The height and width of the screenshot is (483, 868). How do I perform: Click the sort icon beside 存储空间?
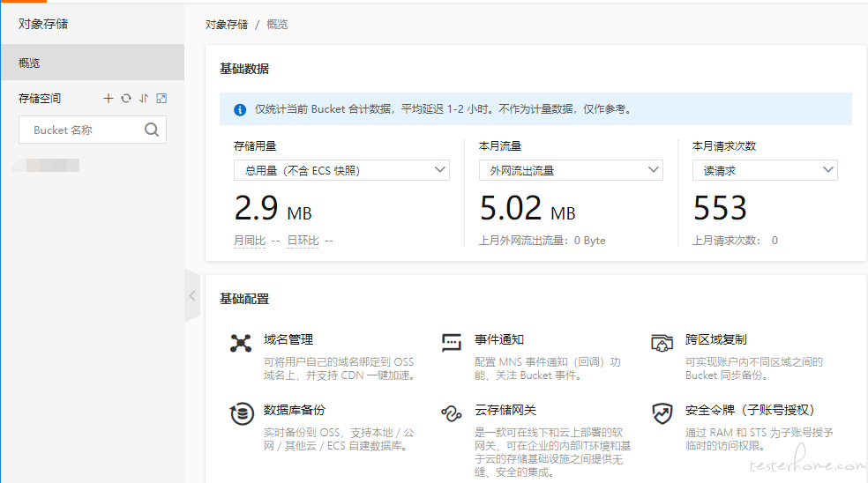(x=144, y=99)
